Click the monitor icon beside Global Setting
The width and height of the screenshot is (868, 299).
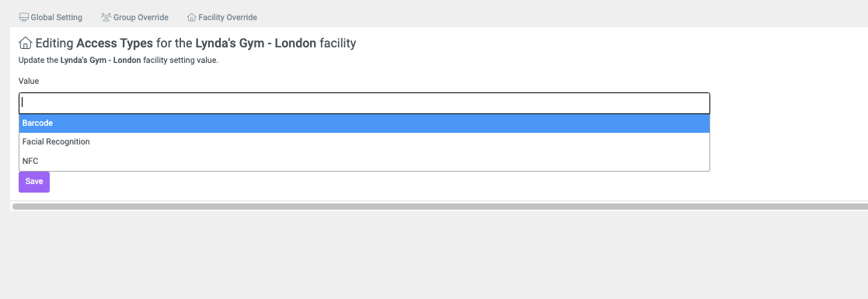[24, 17]
